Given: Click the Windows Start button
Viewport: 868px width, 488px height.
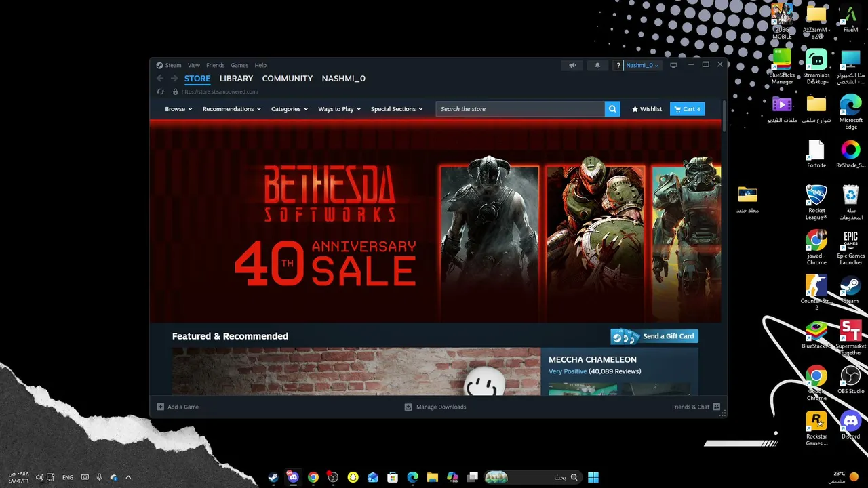Looking at the screenshot, I should tap(593, 477).
